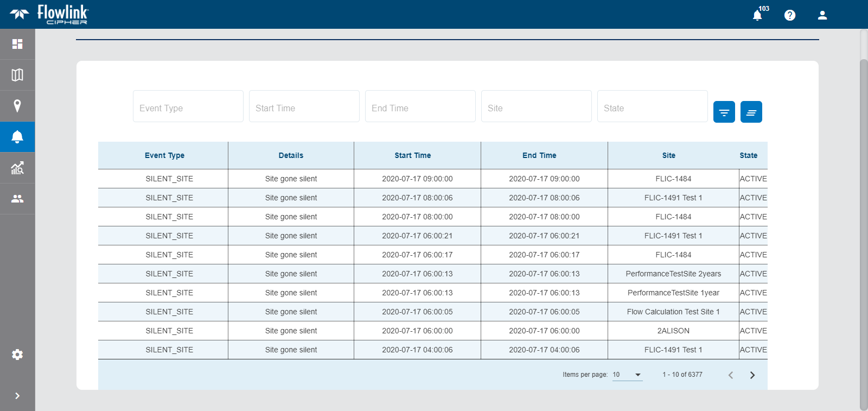This screenshot has width=868, height=411.
Task: Open the settings gear icon
Action: [x=17, y=355]
